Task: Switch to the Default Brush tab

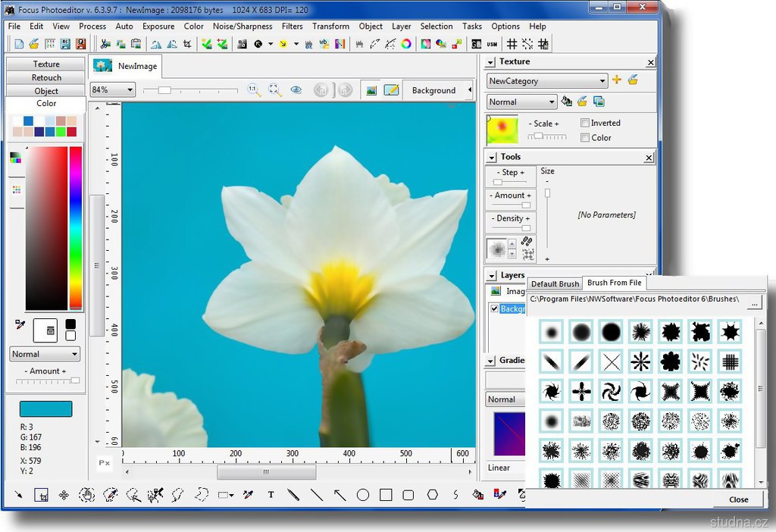Action: tap(555, 283)
